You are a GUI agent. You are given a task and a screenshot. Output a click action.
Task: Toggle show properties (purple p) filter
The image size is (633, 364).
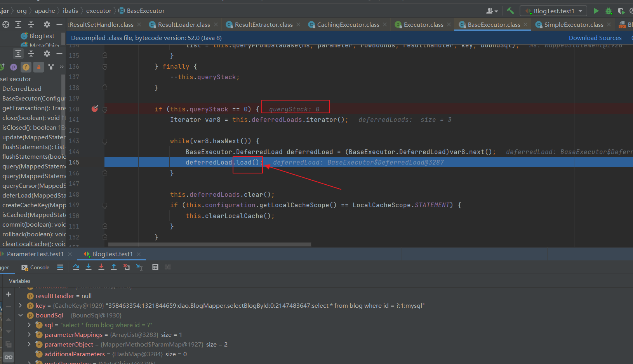(x=14, y=67)
